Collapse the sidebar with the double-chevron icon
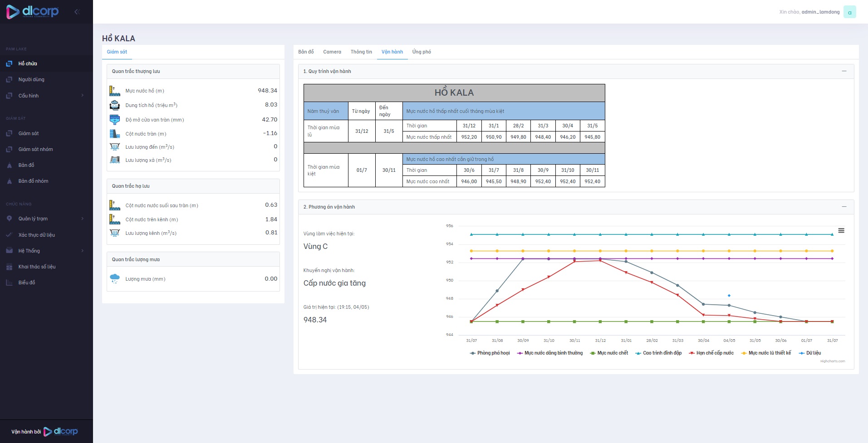The image size is (868, 443). 77,12
